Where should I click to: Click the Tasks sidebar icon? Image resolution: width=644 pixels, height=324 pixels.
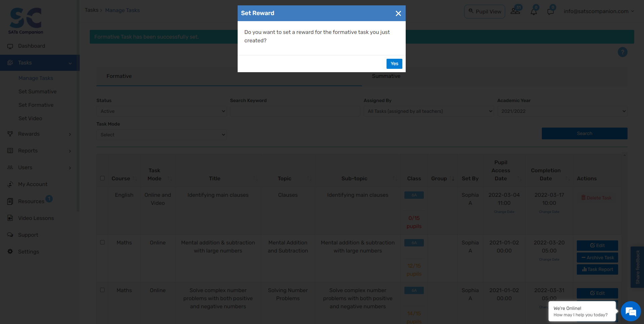10,63
